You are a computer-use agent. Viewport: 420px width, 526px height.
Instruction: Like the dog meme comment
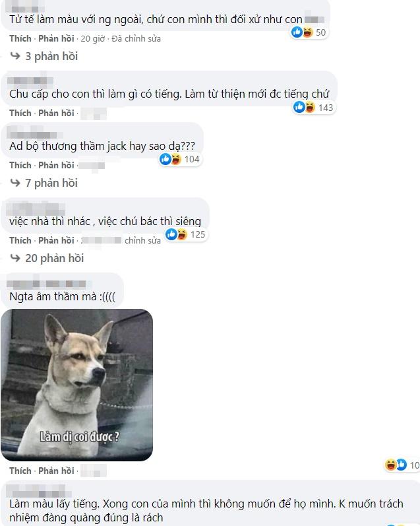pos(20,471)
